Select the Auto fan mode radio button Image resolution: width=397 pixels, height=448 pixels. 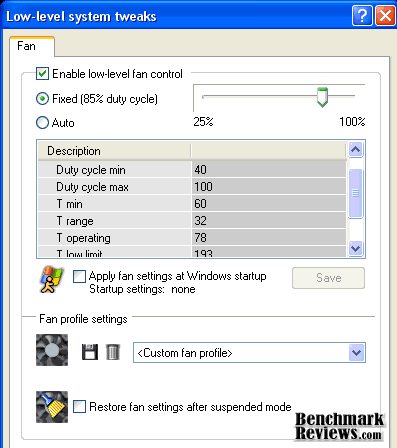[x=42, y=123]
